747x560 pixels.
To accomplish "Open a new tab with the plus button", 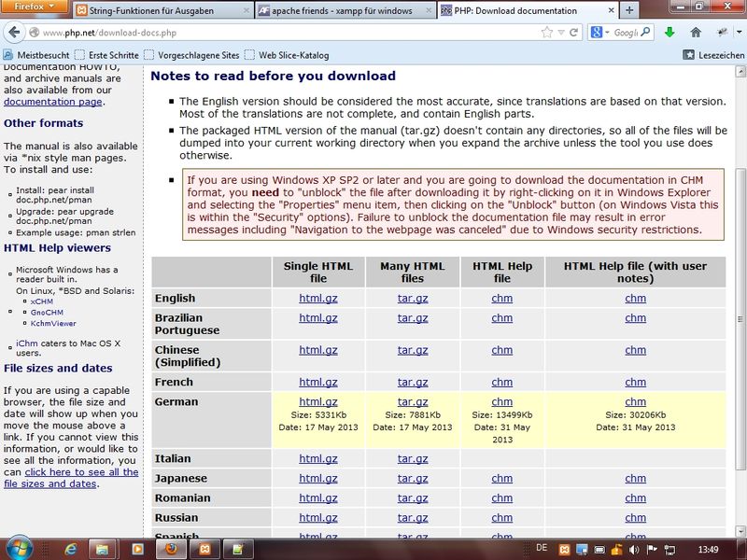I will (629, 10).
